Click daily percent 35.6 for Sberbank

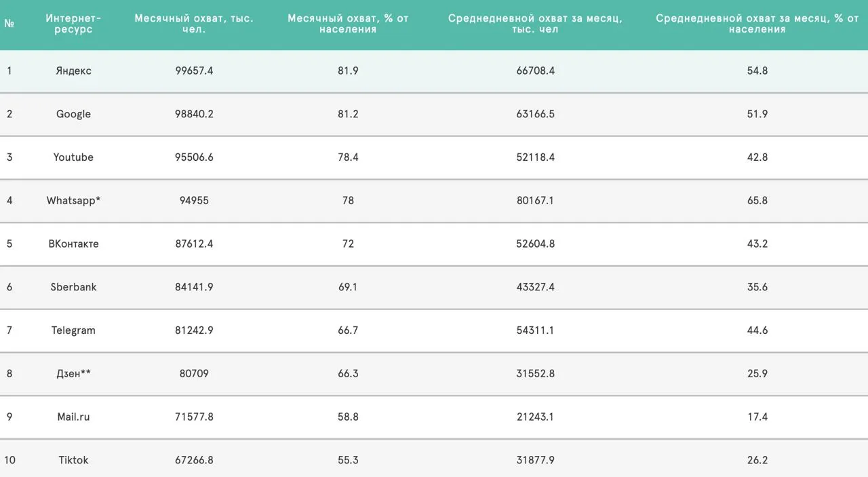point(757,287)
